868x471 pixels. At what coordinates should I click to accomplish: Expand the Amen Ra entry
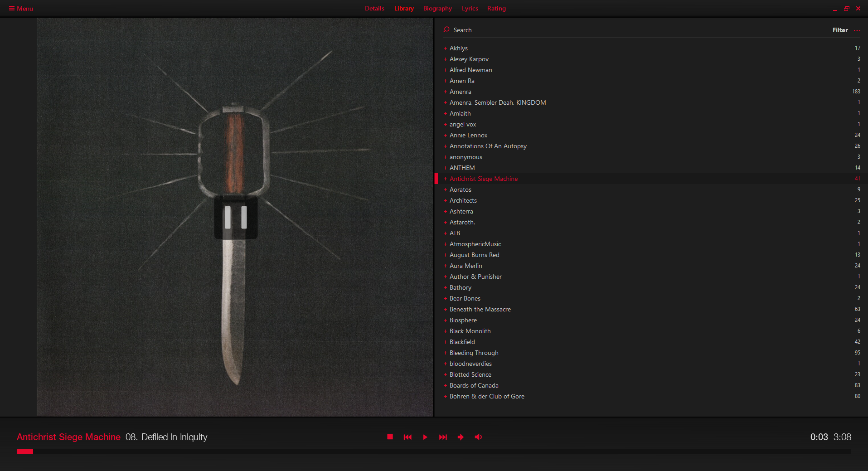click(445, 81)
